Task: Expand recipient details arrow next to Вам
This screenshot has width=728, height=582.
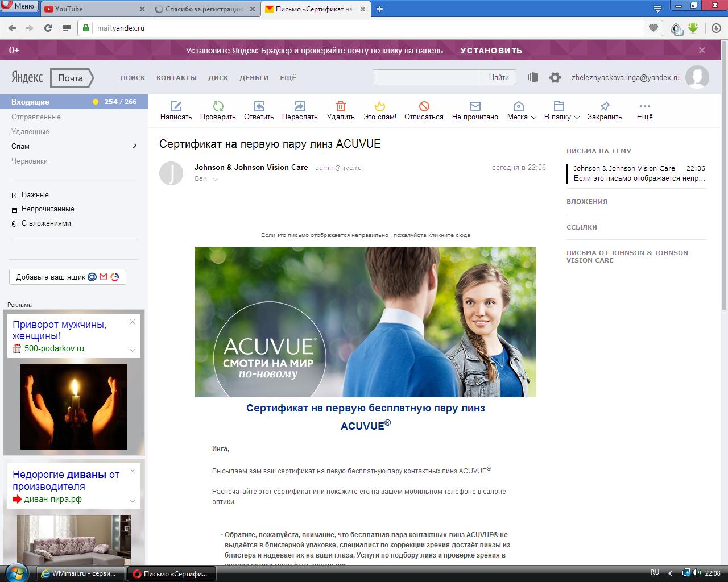Action: (x=215, y=179)
